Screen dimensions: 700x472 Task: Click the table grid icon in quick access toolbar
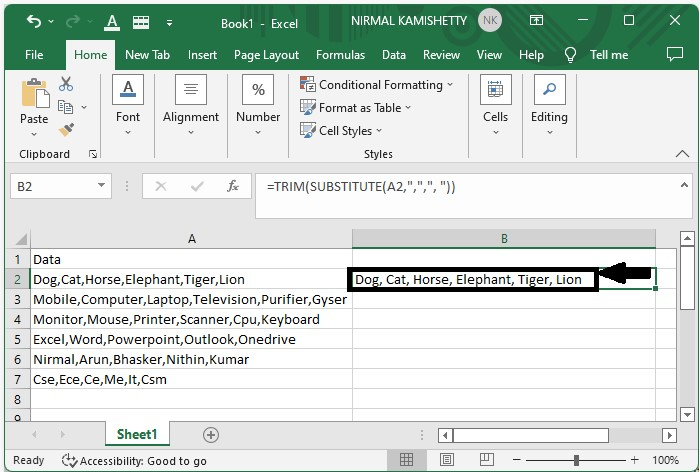coord(141,22)
